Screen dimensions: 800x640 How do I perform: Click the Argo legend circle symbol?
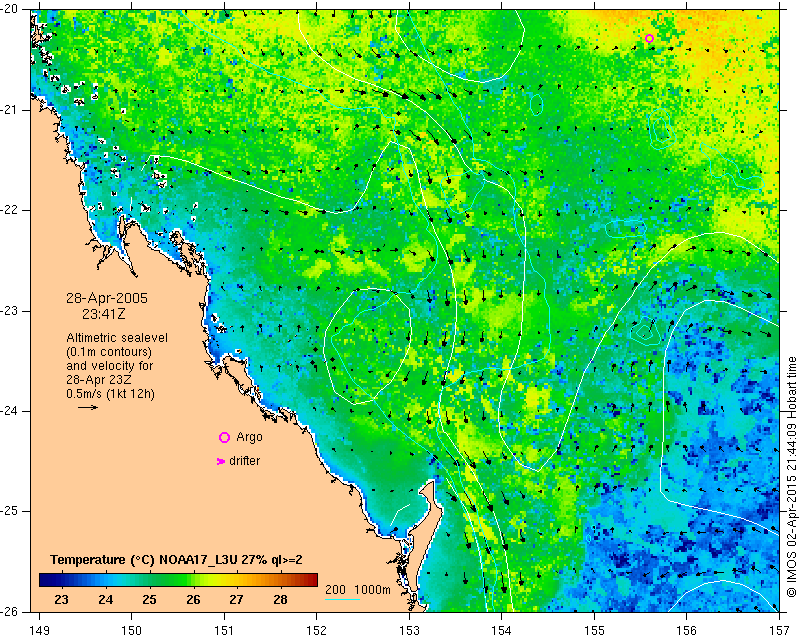point(224,437)
